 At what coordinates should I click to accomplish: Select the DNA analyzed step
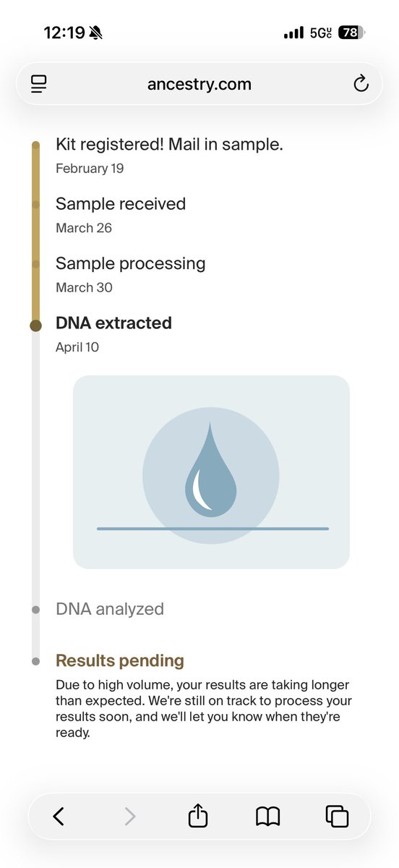[x=110, y=609]
